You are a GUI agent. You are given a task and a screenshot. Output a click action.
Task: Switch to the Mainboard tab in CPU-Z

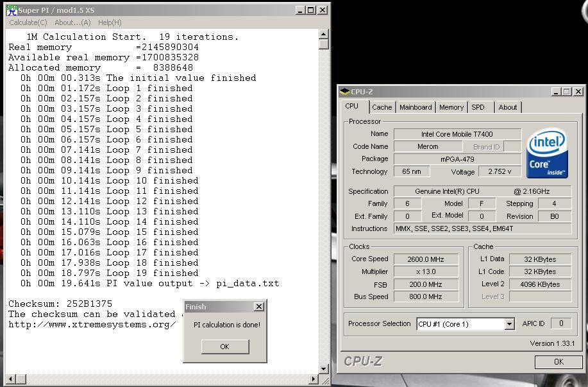tap(416, 107)
